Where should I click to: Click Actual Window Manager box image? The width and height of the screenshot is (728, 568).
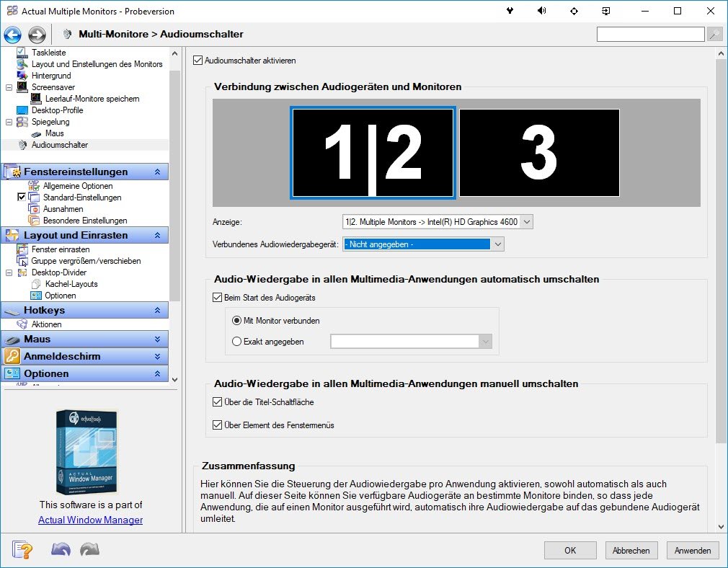(x=86, y=452)
